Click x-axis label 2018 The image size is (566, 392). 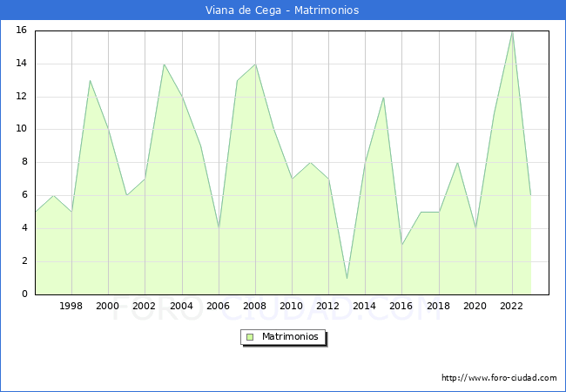(439, 306)
